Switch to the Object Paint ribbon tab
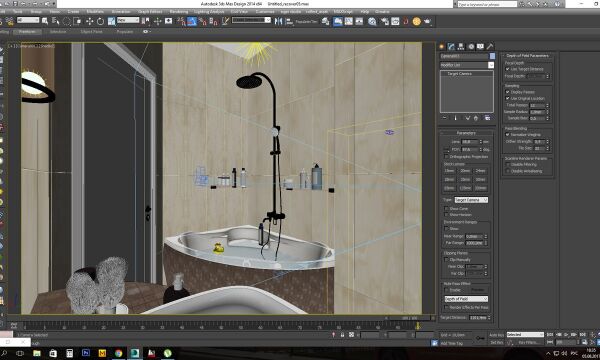 point(91,32)
